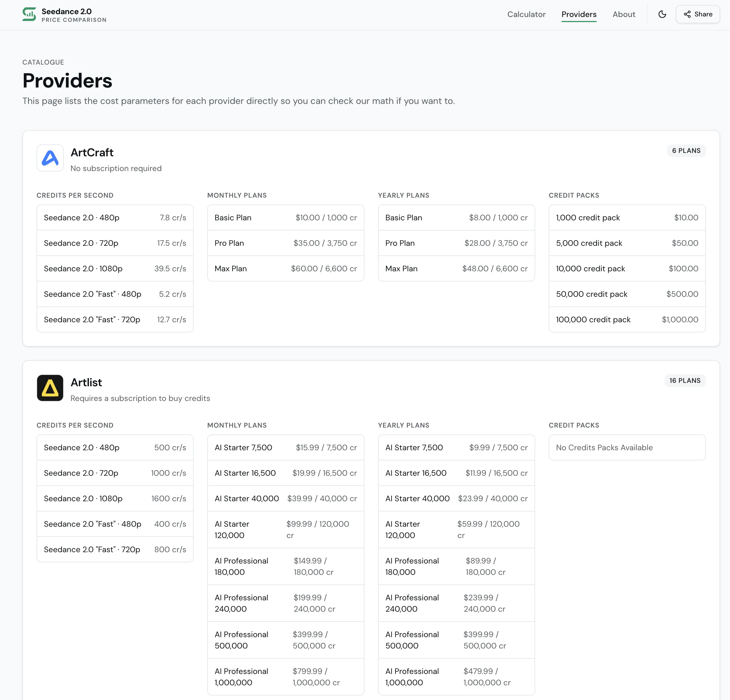This screenshot has height=700, width=730.
Task: Select ArtCraft Seedance 2.0 1080p rate row
Action: 115,269
